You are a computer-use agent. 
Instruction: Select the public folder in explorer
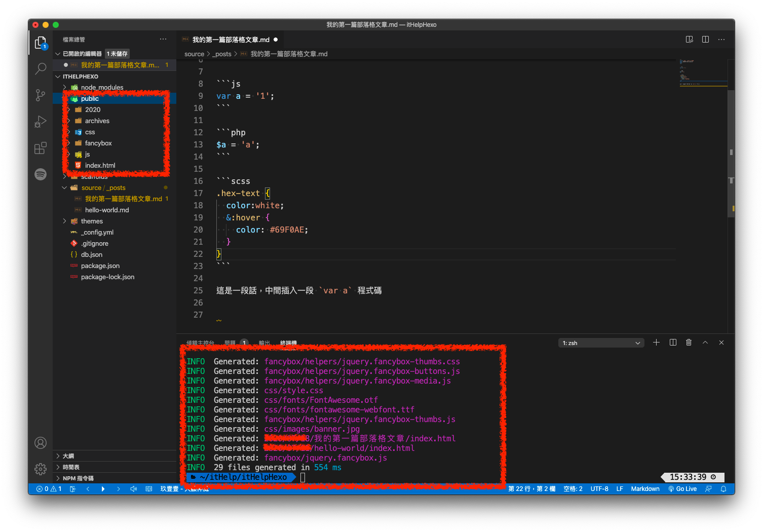click(115, 99)
